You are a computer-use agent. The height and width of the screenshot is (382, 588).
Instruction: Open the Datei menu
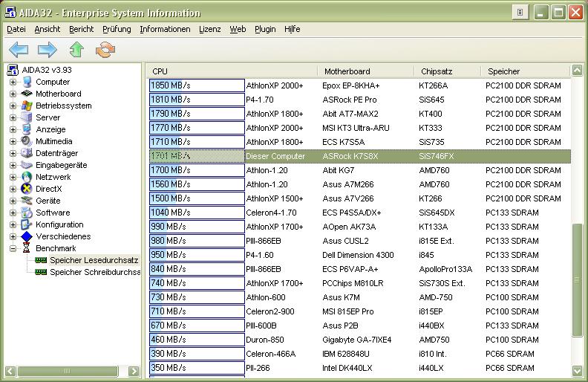tap(16, 29)
